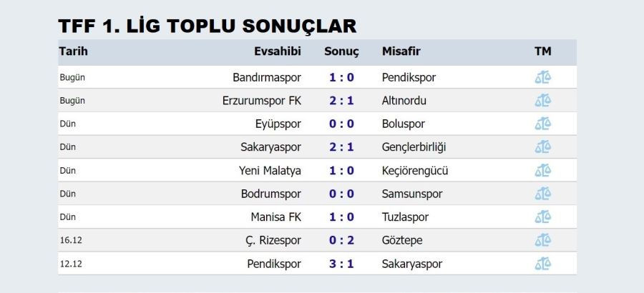Screen dimensions: 644x293
Task: Open the scale icon for Bodrumspor–Samsunspor
Action: [542, 194]
